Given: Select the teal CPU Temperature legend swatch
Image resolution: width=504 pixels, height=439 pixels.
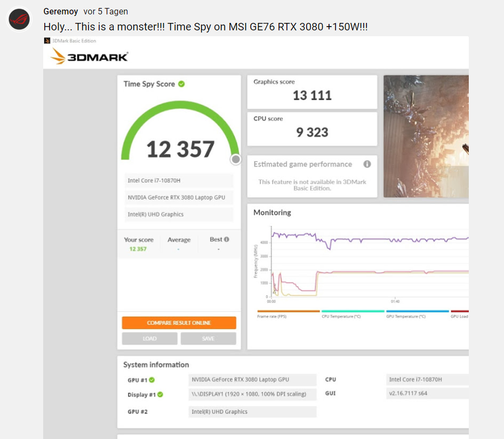Looking at the screenshot, I should tap(353, 311).
